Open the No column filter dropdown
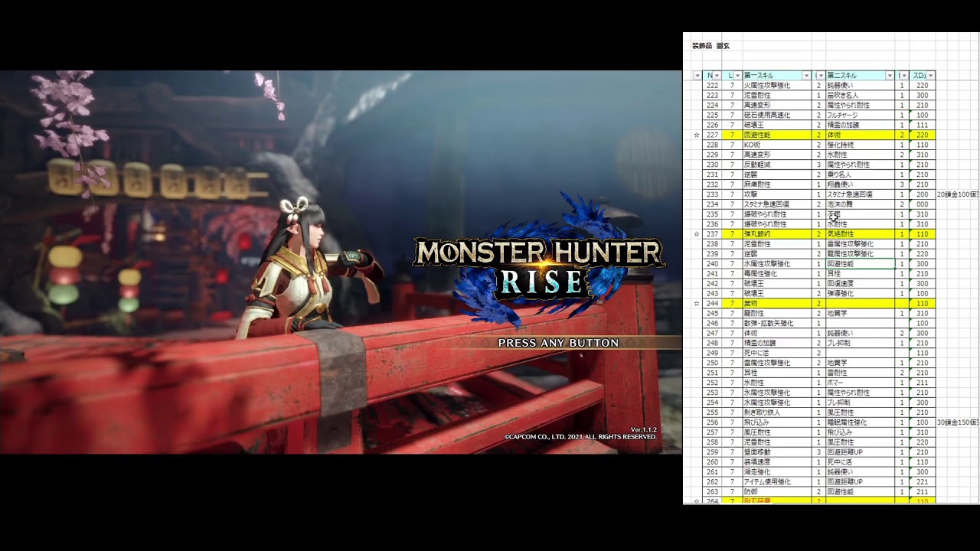 [x=717, y=76]
